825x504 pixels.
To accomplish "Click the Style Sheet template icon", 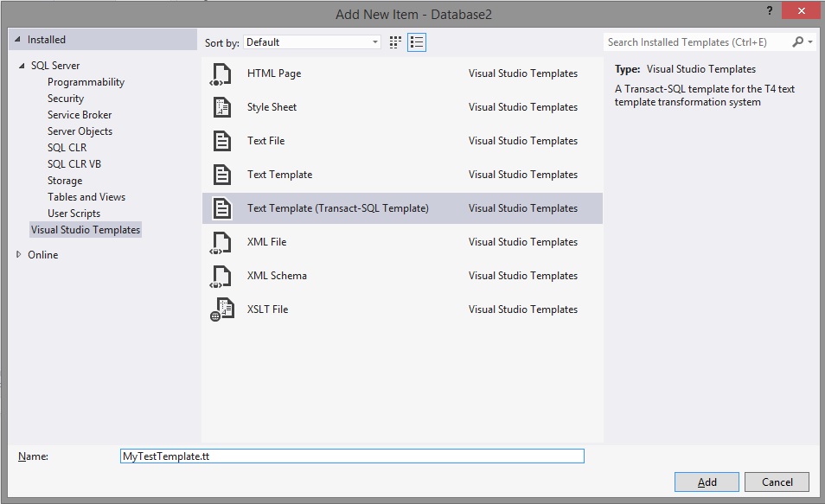I will (221, 107).
